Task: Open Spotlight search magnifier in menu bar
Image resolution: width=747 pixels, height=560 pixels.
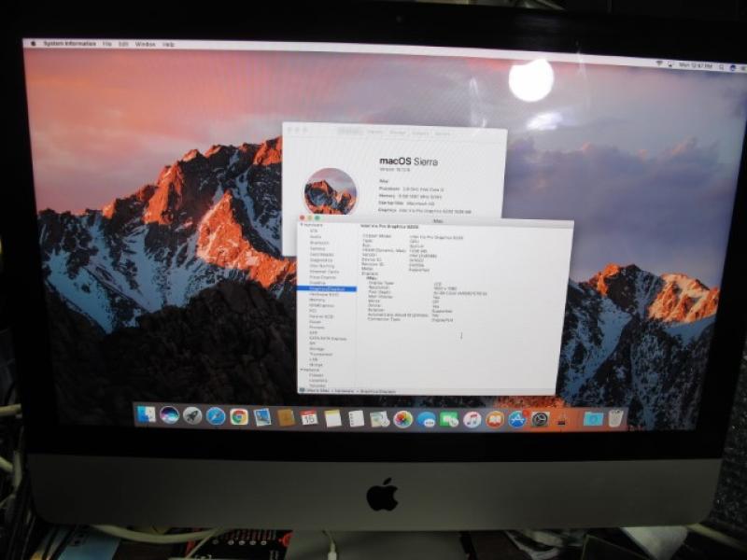Action: pyautogui.click(x=722, y=66)
